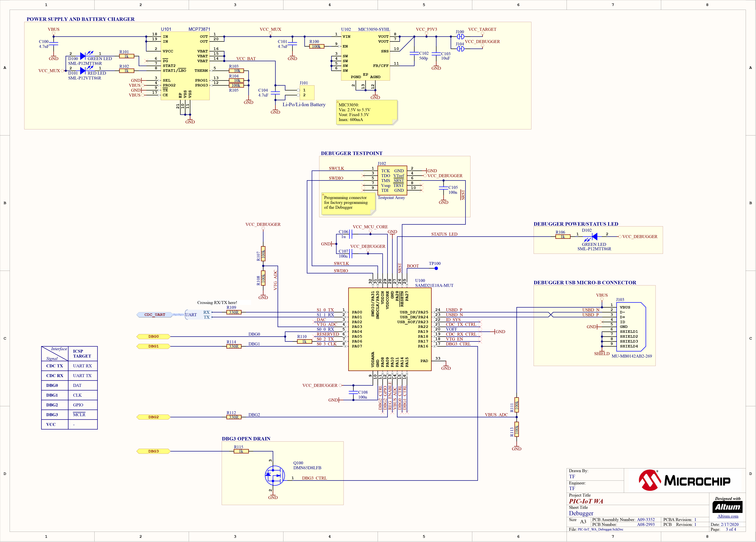Click the page number 3 of 4
The image size is (756, 542).
[x=731, y=529]
